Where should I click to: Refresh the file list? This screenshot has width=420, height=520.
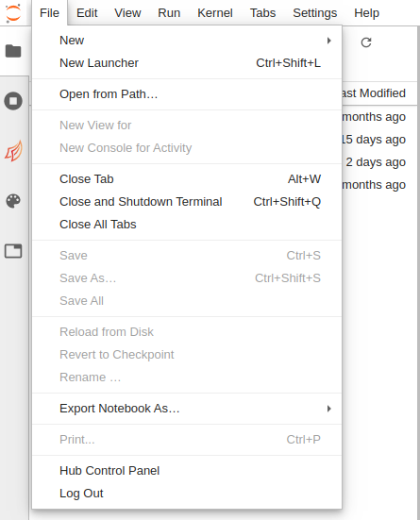coord(366,42)
